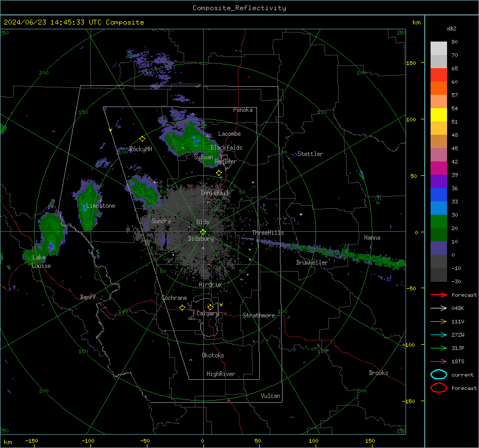Click the RockyMH label
Image resolution: width=479 pixels, height=448 pixels.
(x=141, y=149)
